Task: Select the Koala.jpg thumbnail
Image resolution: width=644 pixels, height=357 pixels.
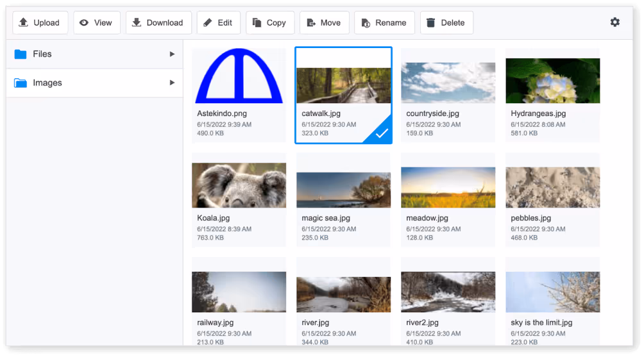Action: pos(239,185)
